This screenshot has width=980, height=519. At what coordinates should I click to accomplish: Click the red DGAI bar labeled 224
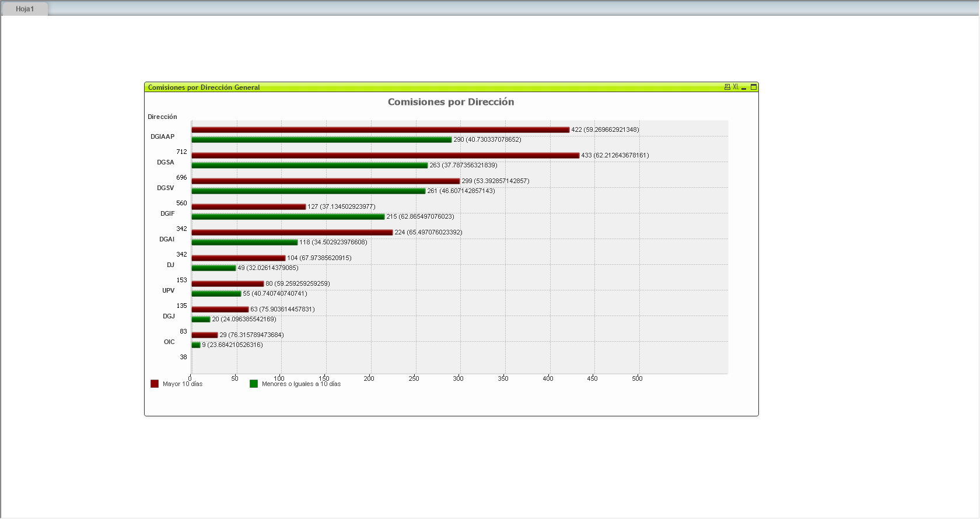292,232
